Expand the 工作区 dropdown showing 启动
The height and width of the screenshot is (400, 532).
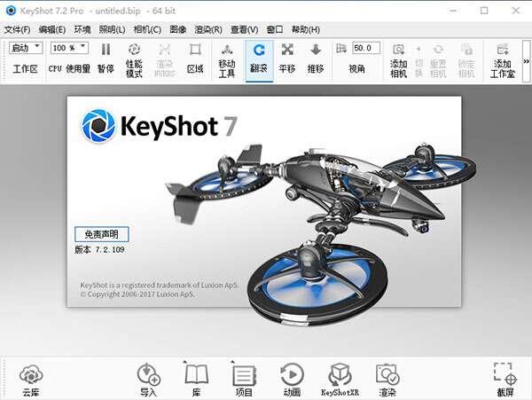pos(26,48)
